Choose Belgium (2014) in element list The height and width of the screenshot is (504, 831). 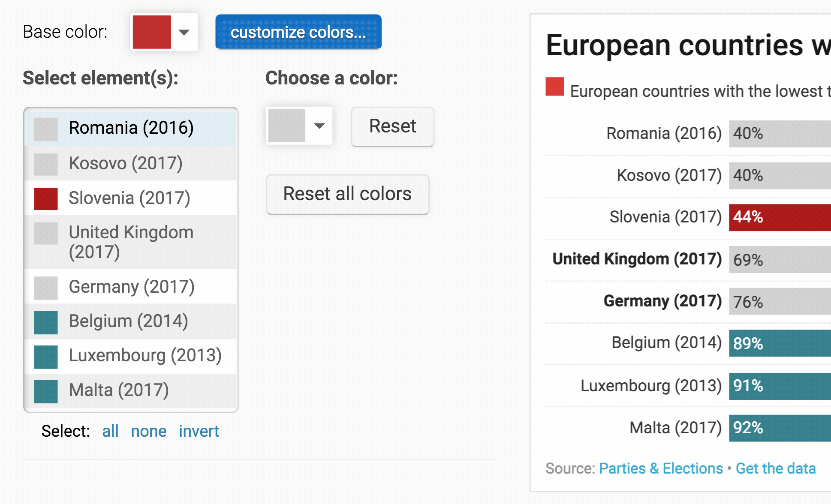[128, 321]
